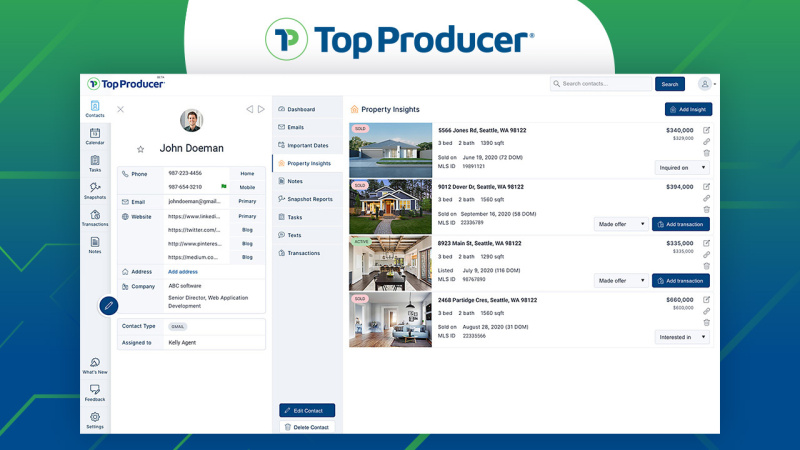
Task: Open the Inquired on dropdown for Jones Rd
Action: pyautogui.click(x=682, y=167)
